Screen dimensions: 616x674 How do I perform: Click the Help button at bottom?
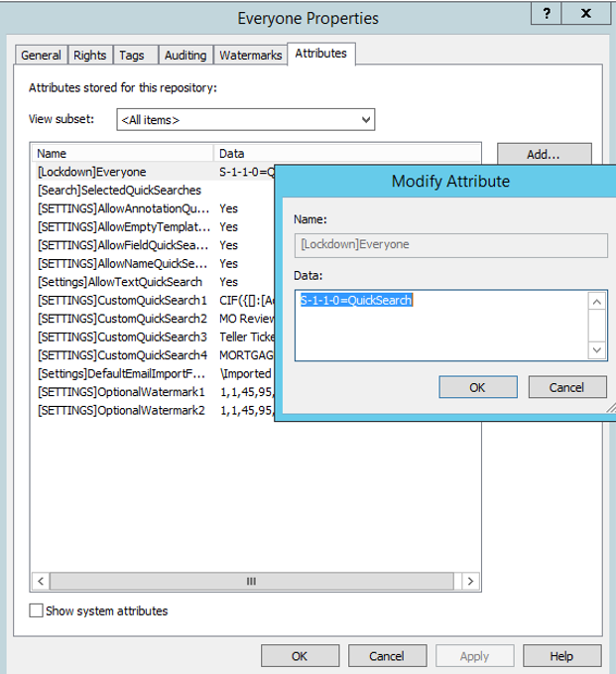coord(561,656)
